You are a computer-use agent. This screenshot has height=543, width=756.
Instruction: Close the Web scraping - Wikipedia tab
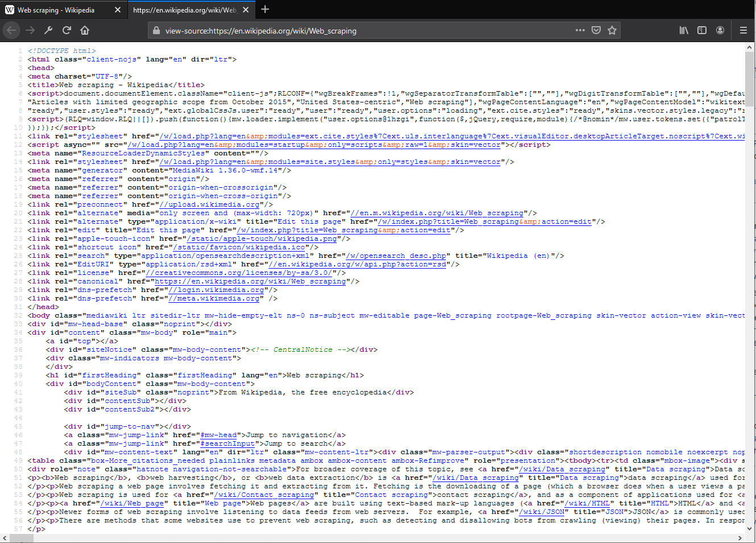click(117, 10)
